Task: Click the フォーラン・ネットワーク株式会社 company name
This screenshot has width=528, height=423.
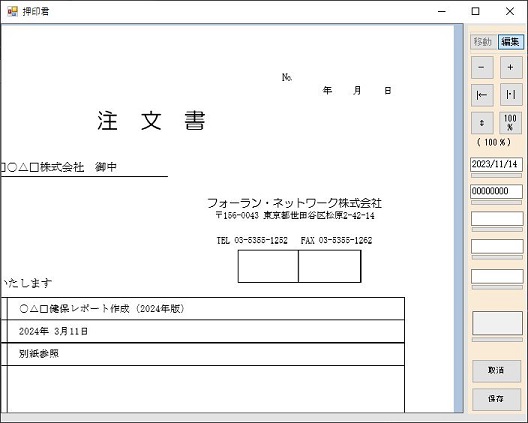Action: click(x=294, y=203)
